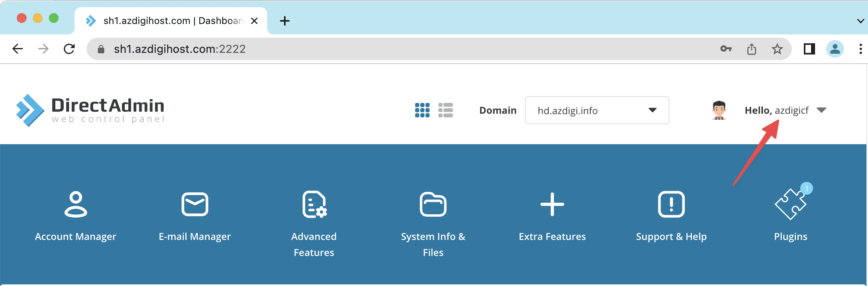Click the Account Manager label
868x286 pixels.
75,236
